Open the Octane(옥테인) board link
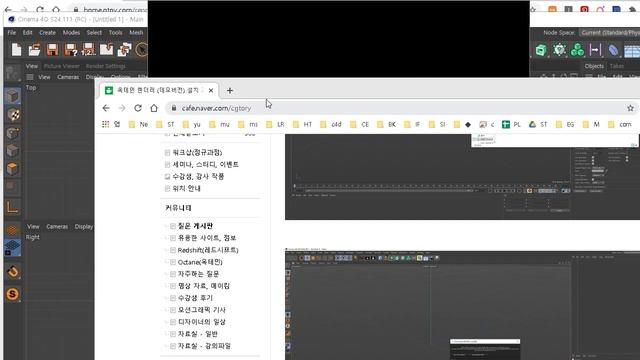Screen dimensions: 640x360 pos(200,262)
